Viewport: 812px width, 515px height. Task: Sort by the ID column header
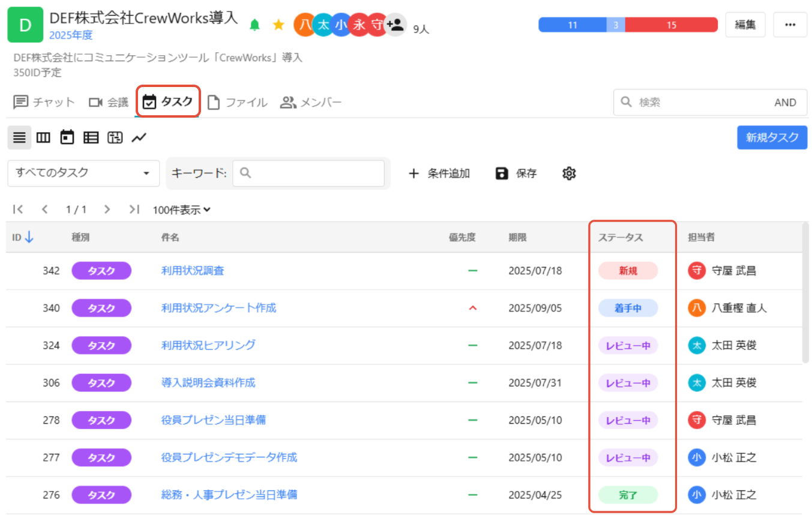(23, 237)
